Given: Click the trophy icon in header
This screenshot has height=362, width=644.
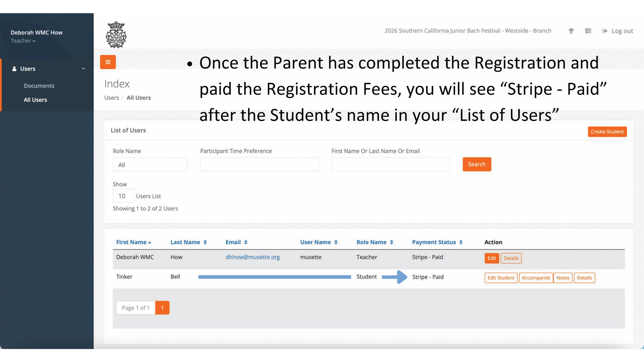Looking at the screenshot, I should click(x=571, y=31).
